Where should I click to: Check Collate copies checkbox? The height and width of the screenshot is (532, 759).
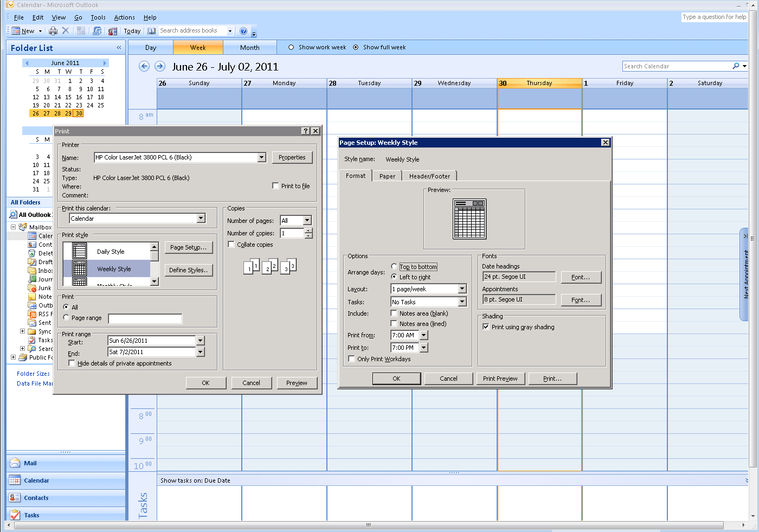pyautogui.click(x=231, y=245)
